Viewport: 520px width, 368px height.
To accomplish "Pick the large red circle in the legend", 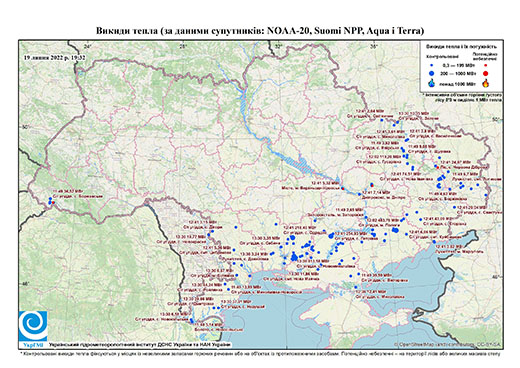I will (x=486, y=74).
